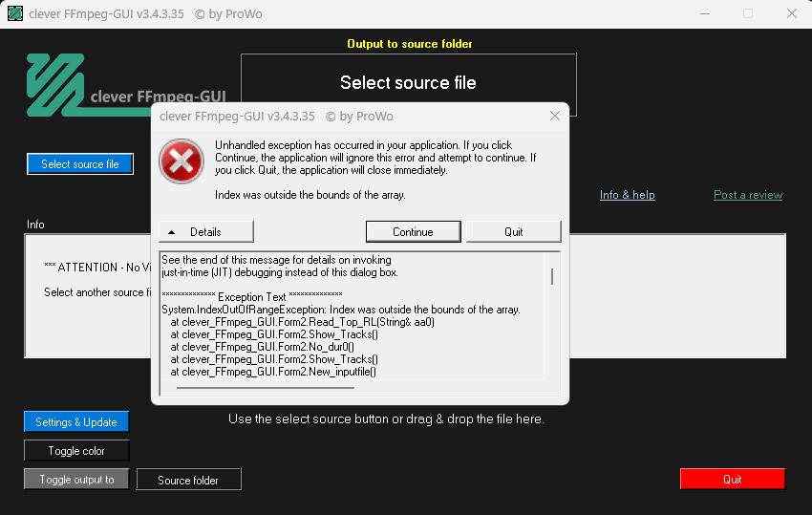Click the red error icon in the dialog

182,161
